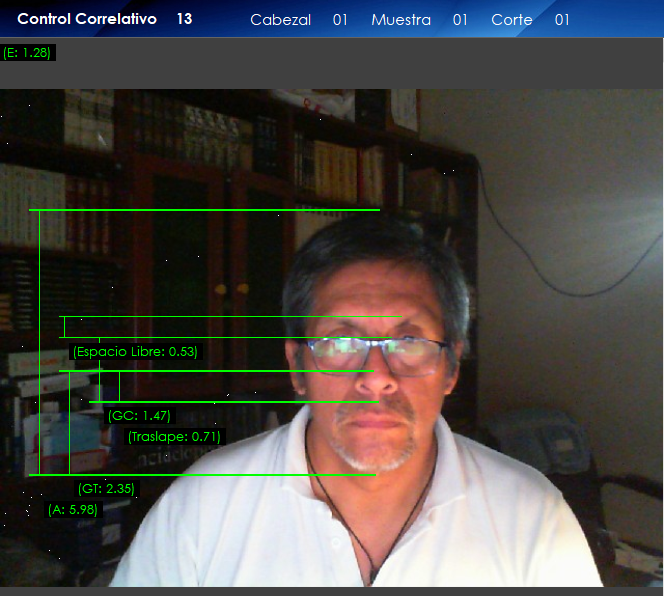Click the Control Correlativo title label
This screenshot has width=664, height=596.
point(87,19)
